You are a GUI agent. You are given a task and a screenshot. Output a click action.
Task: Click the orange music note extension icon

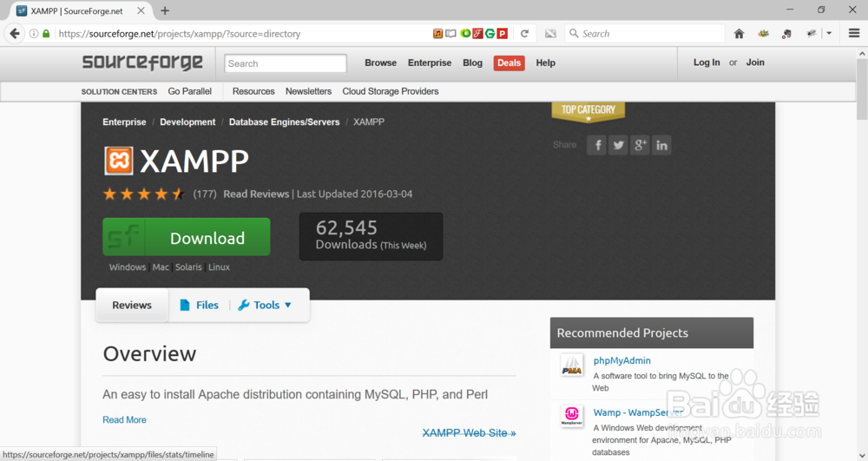[437, 34]
